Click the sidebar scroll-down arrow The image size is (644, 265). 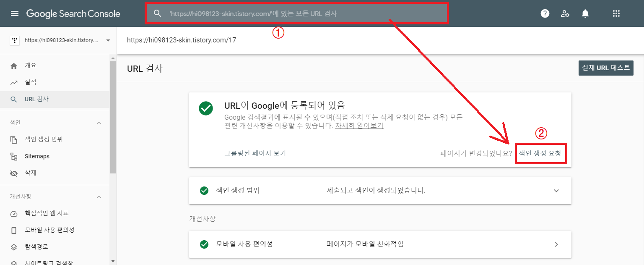point(113,261)
